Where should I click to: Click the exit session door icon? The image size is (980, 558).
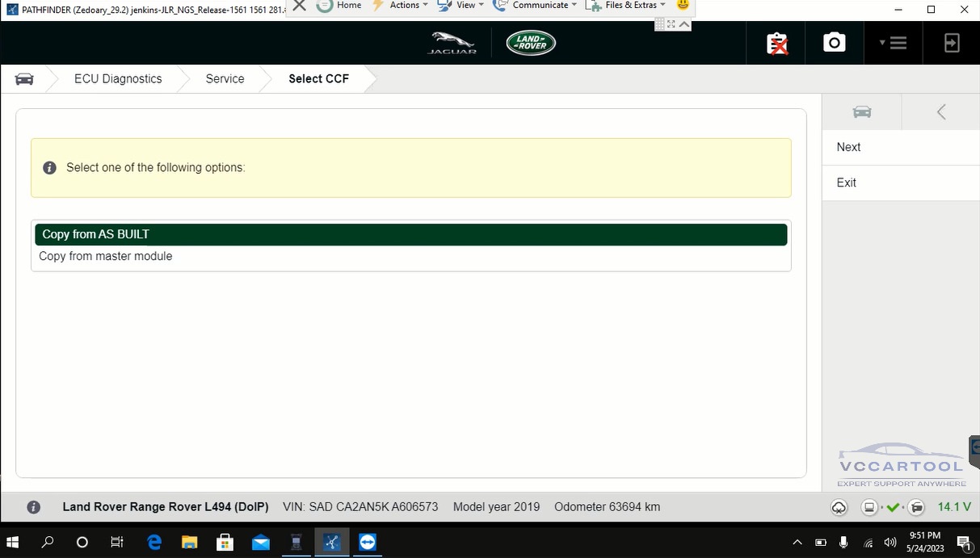952,43
